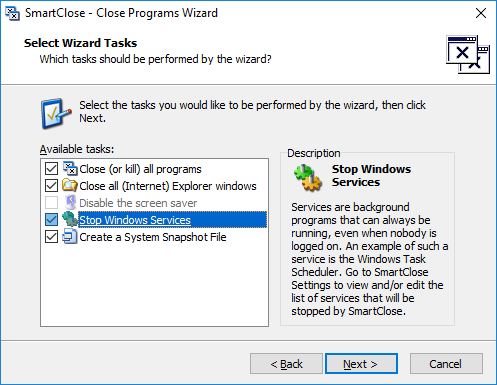497x385 pixels.
Task: Click the screen saver task icon
Action: pos(70,203)
